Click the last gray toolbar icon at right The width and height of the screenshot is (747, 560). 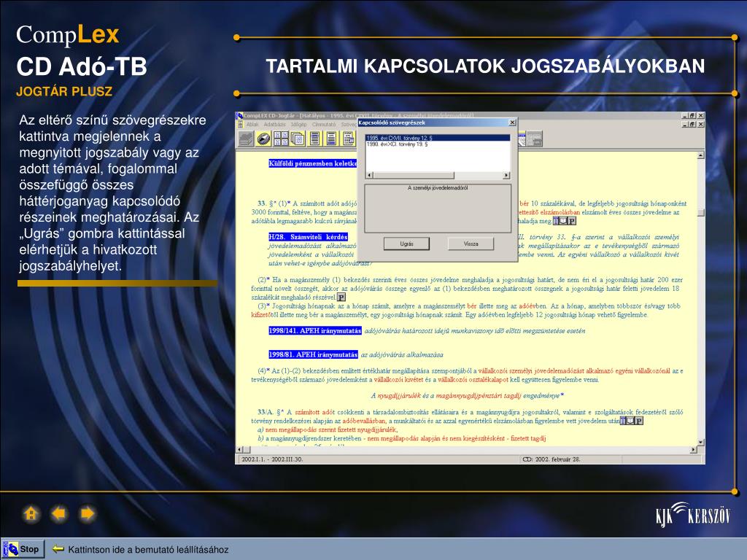[535, 139]
